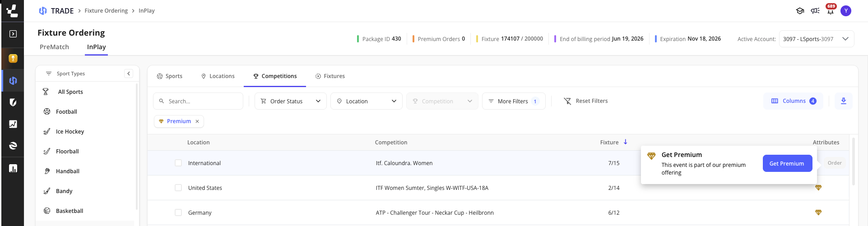
Task: Tick the Germany row checkbox
Action: coord(178,212)
